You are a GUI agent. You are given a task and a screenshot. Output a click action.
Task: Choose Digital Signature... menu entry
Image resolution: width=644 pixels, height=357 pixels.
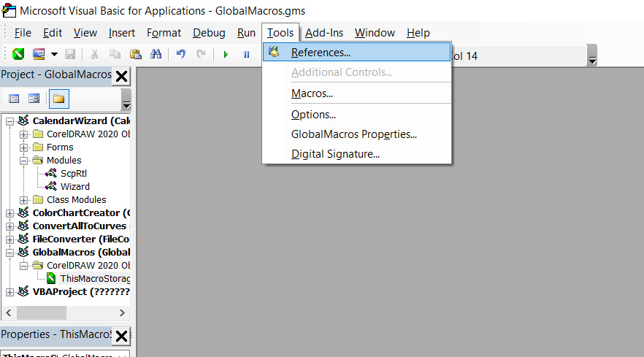356,154
